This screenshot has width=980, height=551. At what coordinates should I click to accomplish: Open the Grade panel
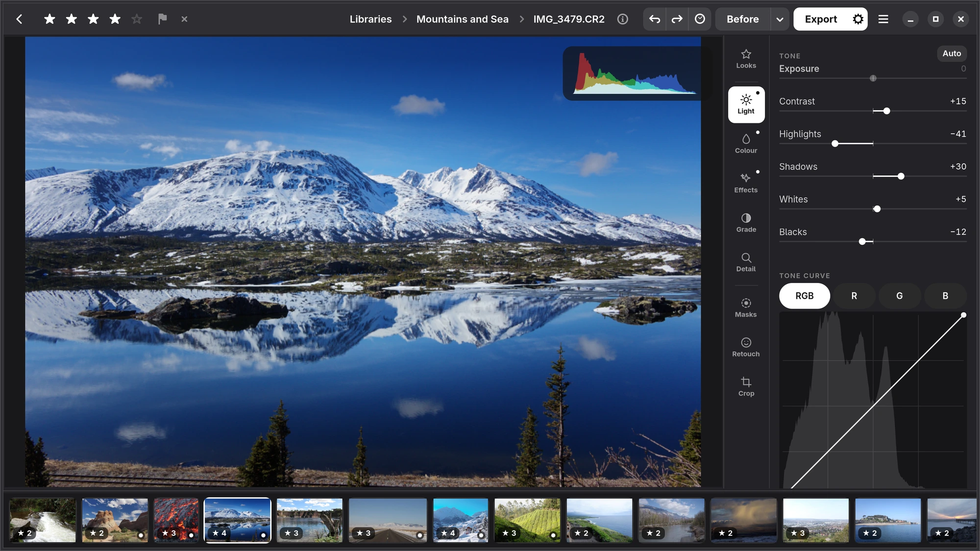pyautogui.click(x=746, y=223)
